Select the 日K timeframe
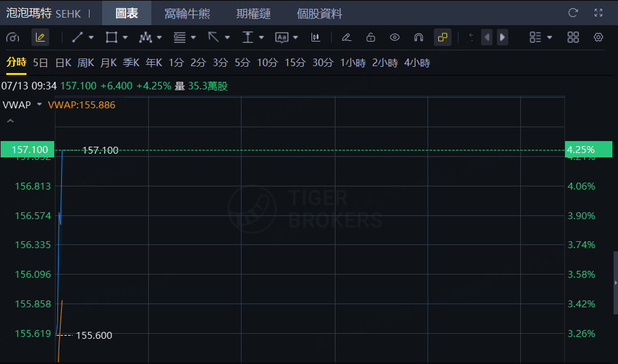The image size is (618, 364). (64, 62)
